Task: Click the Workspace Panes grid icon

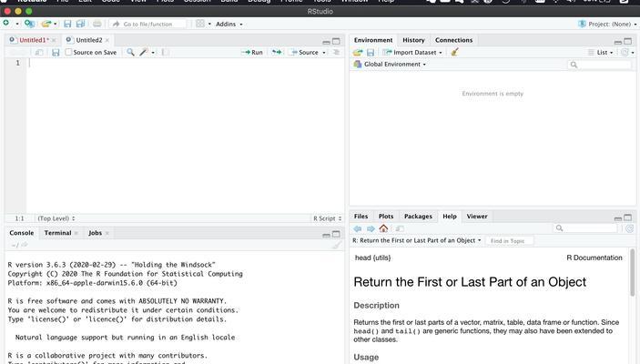Action: [200, 24]
